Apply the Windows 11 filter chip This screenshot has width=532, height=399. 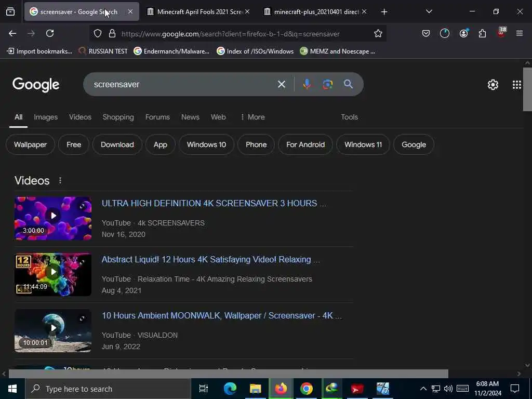pyautogui.click(x=363, y=144)
